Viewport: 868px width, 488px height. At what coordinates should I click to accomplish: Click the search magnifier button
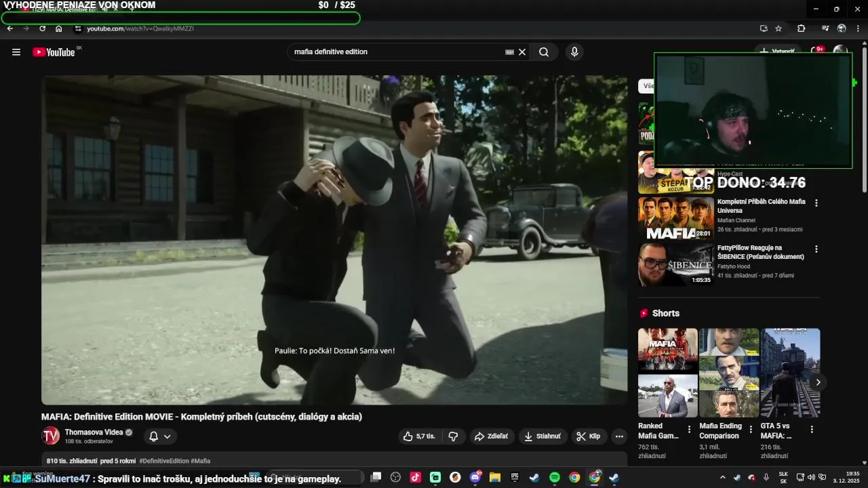544,52
